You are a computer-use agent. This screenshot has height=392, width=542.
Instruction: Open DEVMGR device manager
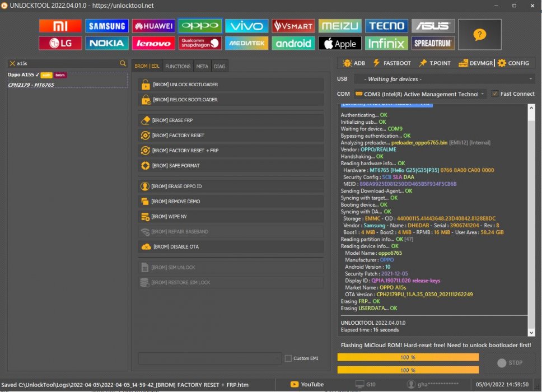point(475,63)
